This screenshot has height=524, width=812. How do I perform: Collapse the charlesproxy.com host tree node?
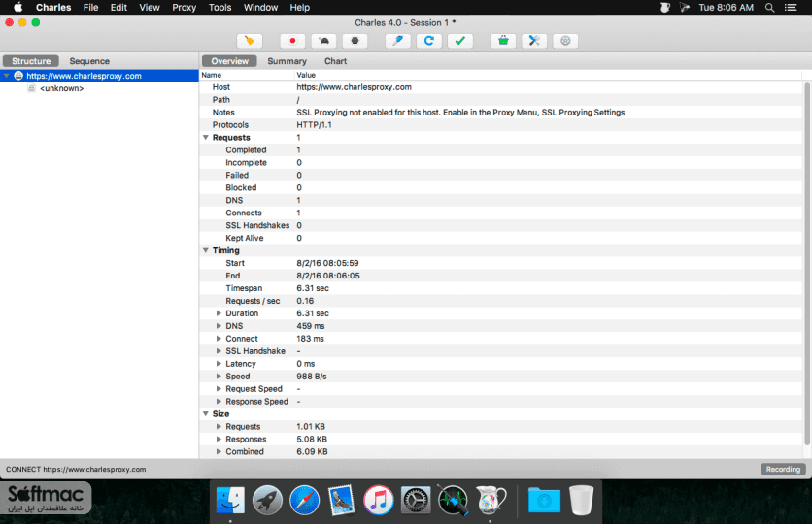[x=6, y=76]
